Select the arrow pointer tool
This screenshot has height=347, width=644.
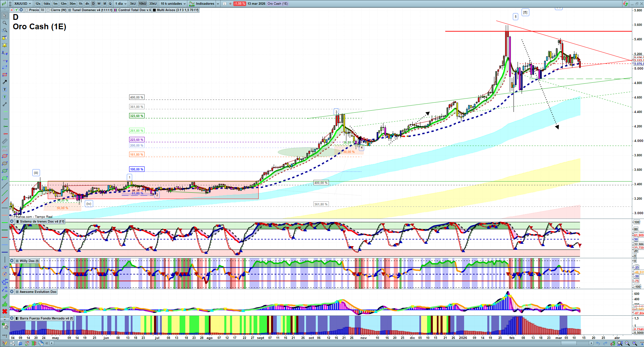pyautogui.click(x=5, y=15)
